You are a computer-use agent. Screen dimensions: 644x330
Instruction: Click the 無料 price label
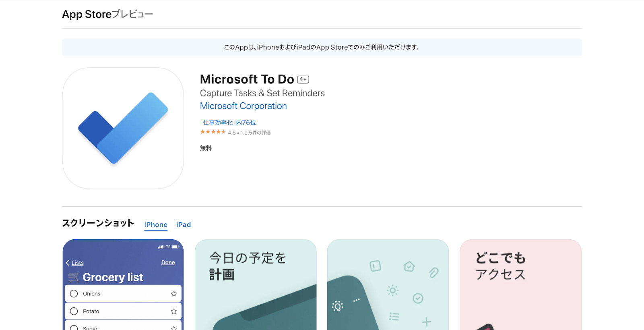pos(206,148)
